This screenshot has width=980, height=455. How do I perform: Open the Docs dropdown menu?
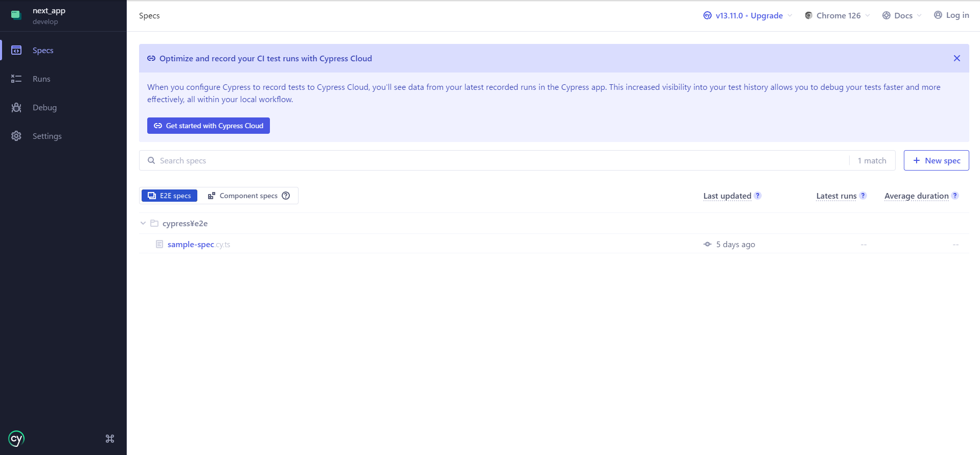click(902, 15)
